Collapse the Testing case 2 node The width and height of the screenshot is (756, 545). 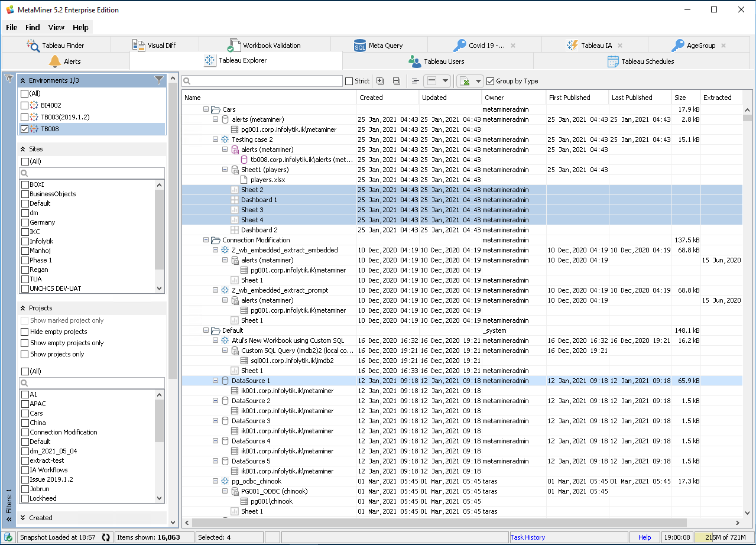[215, 140]
